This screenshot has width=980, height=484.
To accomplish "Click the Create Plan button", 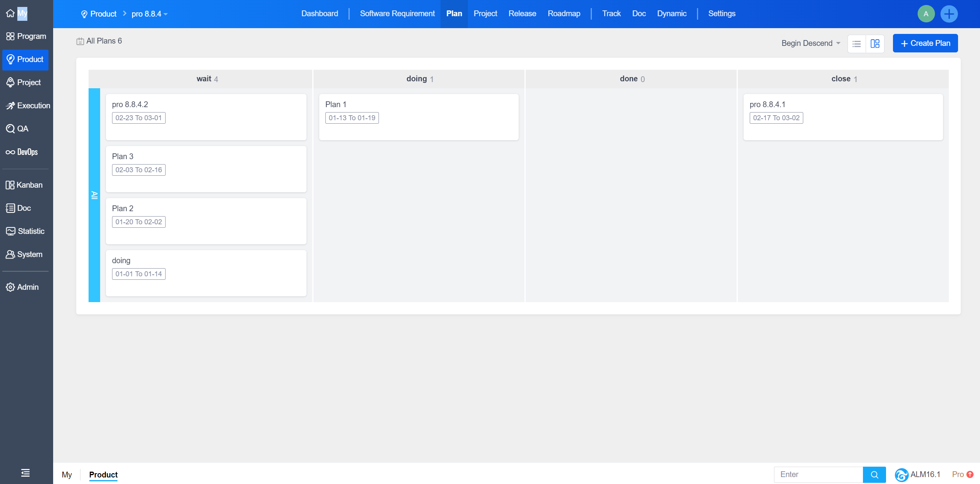I will coord(925,43).
